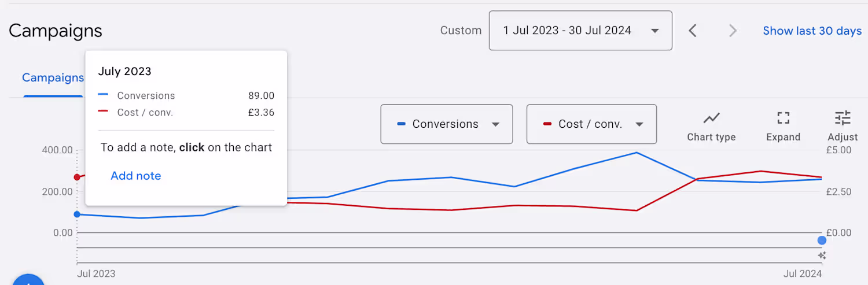The height and width of the screenshot is (285, 868).
Task: Open the custom date range dropdown
Action: pyautogui.click(x=580, y=31)
